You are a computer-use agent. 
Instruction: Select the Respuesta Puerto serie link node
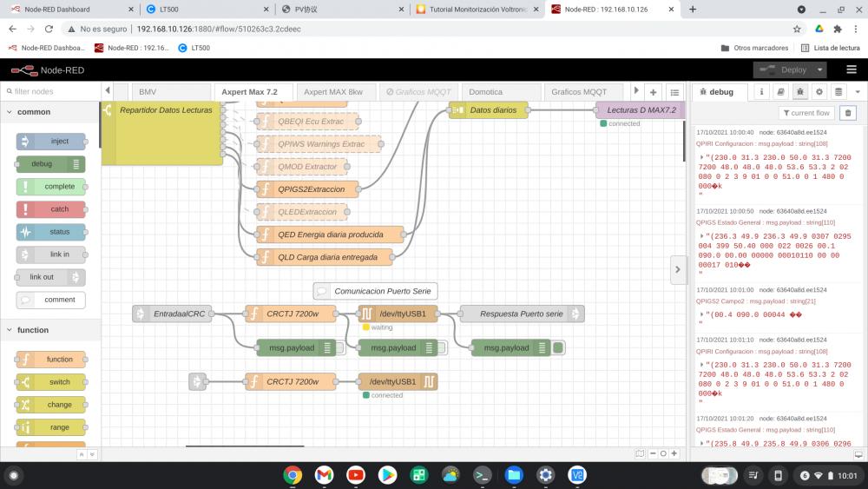pos(522,314)
